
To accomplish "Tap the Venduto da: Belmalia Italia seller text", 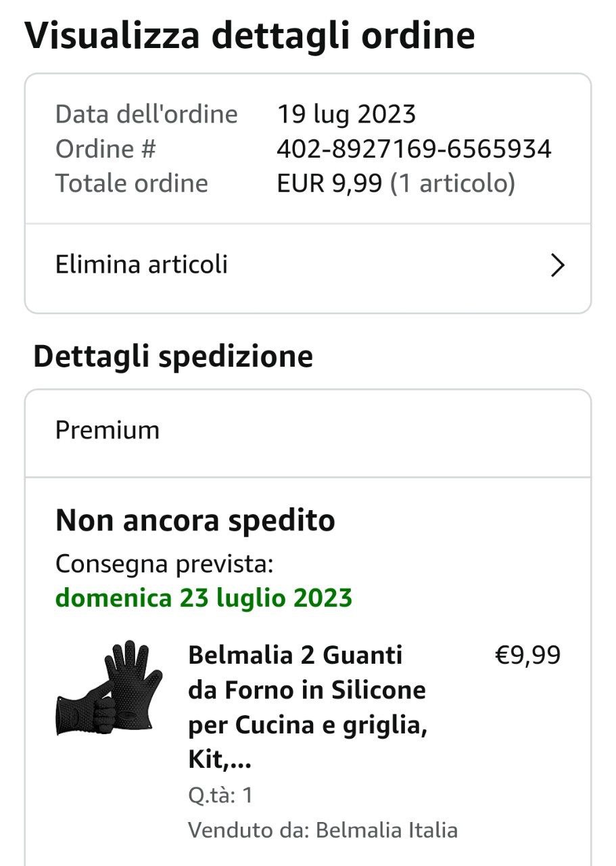I will [x=323, y=829].
